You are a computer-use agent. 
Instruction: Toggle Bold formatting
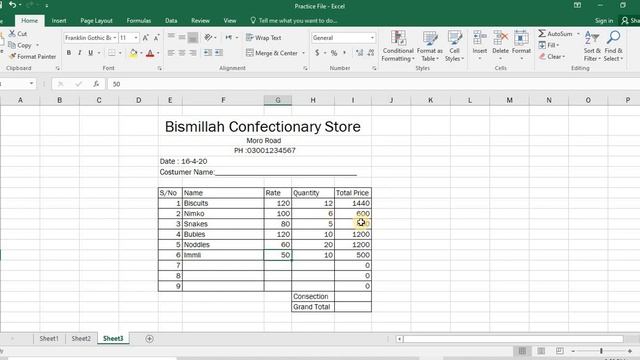[69, 53]
